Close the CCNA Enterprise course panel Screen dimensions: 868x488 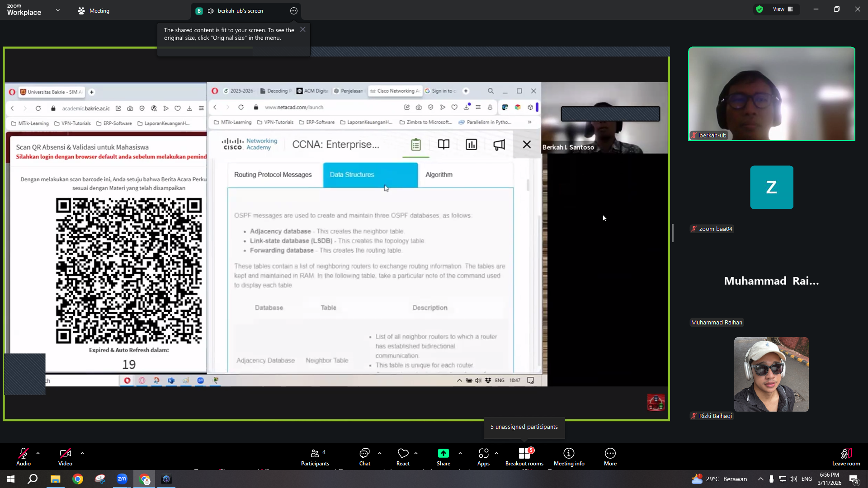click(x=527, y=145)
